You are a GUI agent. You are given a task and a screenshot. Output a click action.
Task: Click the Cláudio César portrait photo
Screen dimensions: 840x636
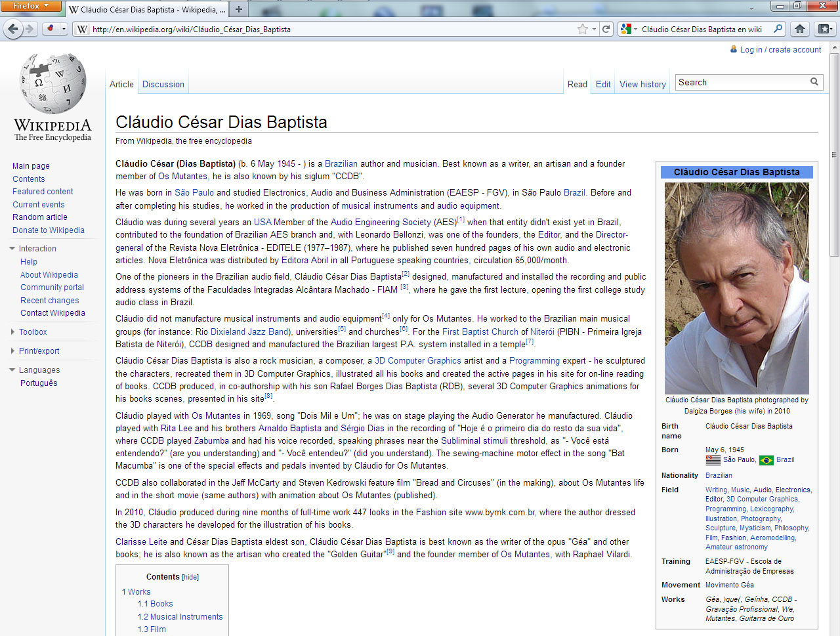(736, 288)
